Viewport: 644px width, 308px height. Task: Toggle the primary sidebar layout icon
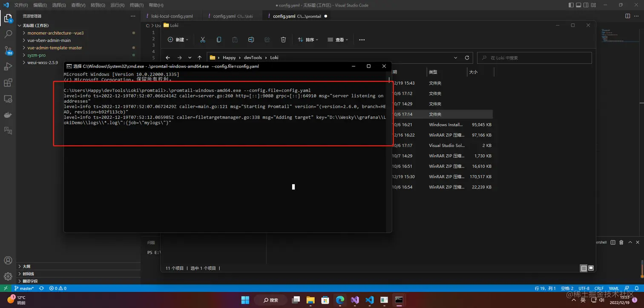pos(571,5)
